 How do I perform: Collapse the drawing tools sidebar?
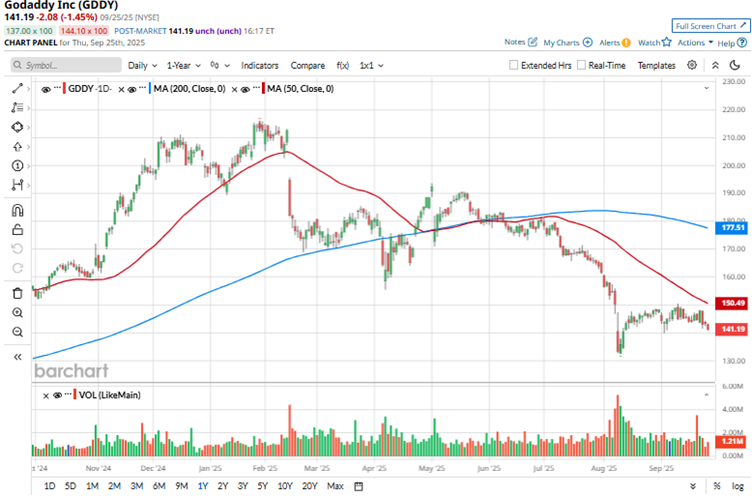17,357
